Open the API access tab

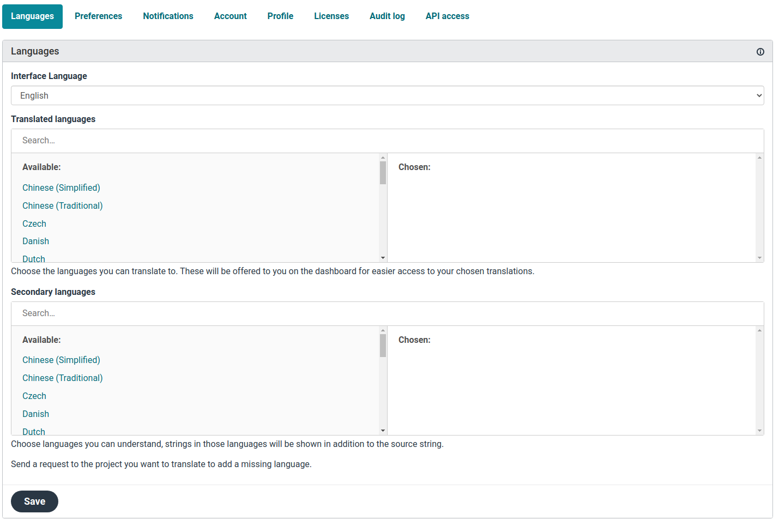coord(447,16)
